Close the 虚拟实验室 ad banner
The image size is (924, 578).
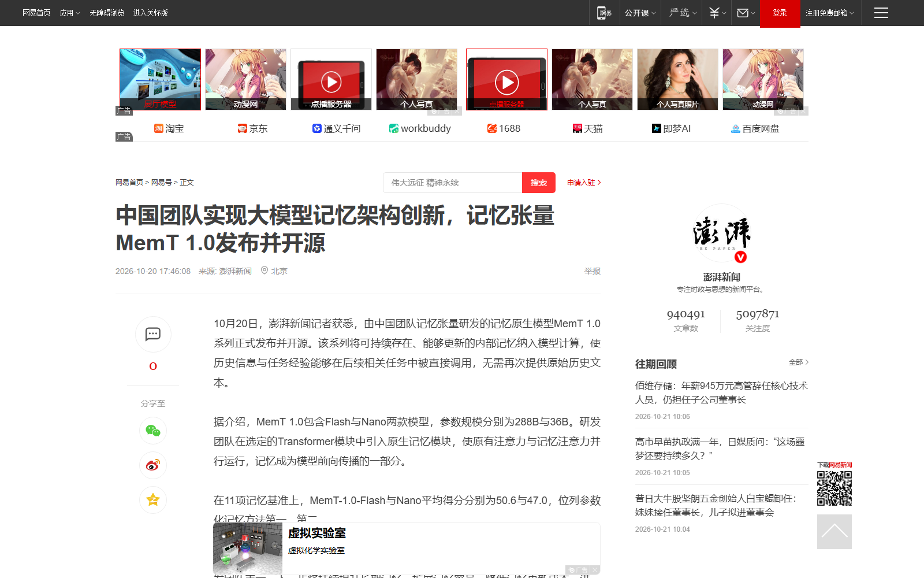(595, 570)
